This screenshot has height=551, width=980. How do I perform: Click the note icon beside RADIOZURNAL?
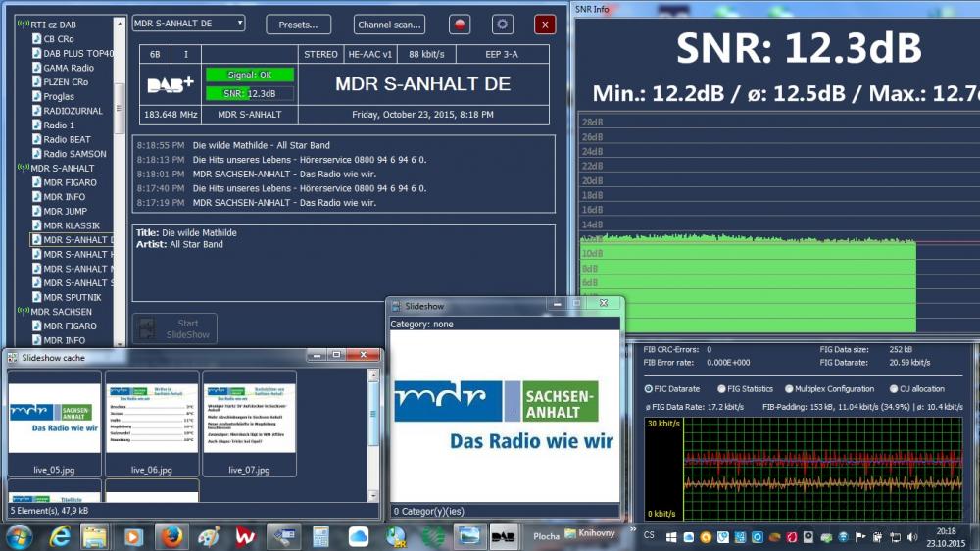(x=37, y=110)
